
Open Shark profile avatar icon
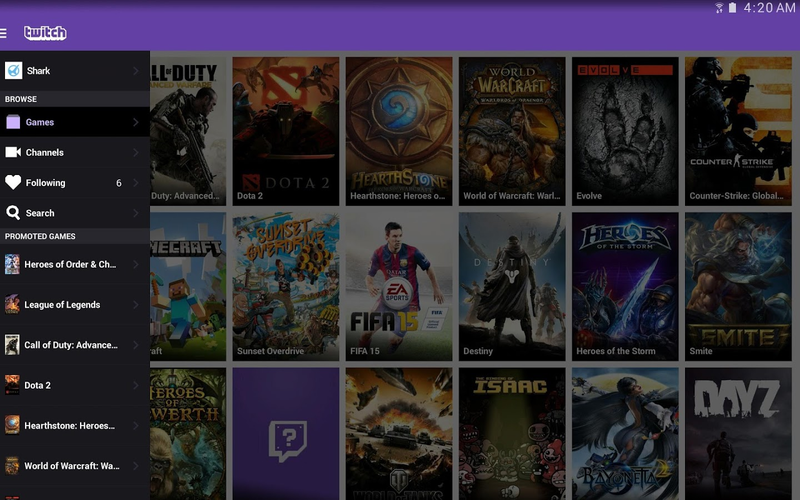pos(13,70)
